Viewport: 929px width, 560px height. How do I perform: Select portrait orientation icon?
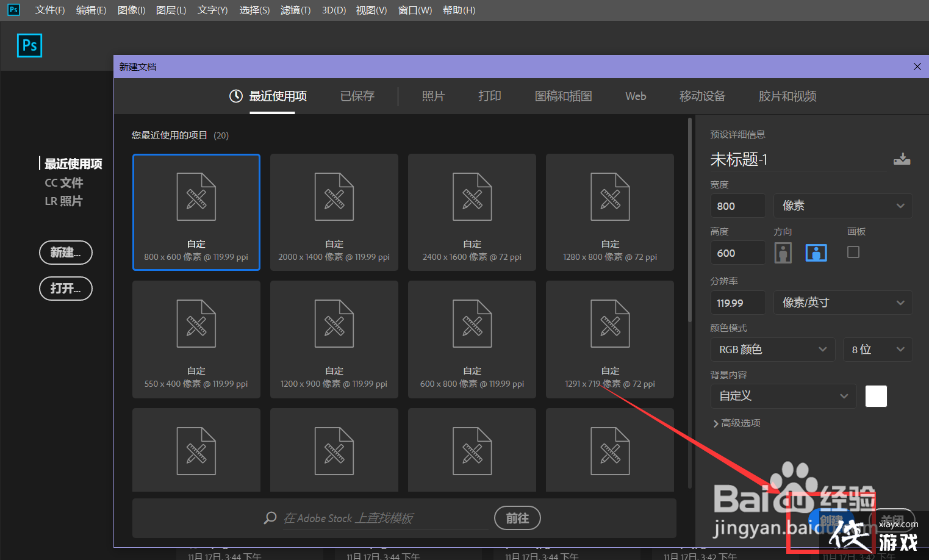(783, 253)
